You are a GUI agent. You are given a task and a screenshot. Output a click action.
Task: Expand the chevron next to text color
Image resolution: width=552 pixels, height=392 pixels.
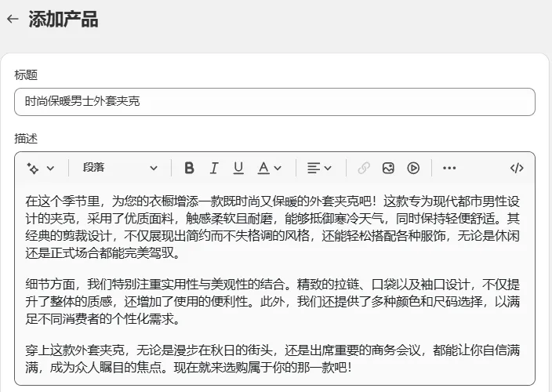(278, 168)
